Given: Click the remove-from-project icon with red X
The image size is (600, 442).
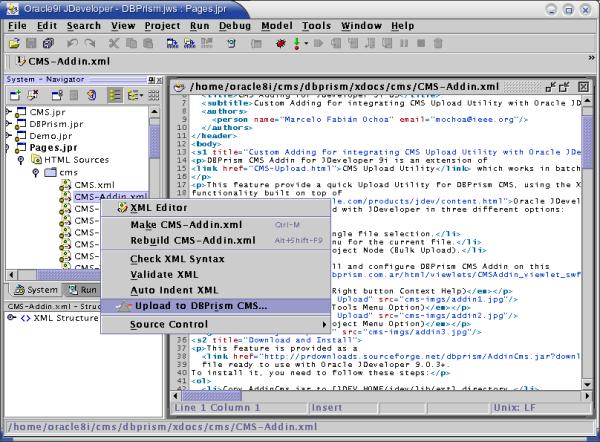Looking at the screenshot, I should [x=33, y=94].
